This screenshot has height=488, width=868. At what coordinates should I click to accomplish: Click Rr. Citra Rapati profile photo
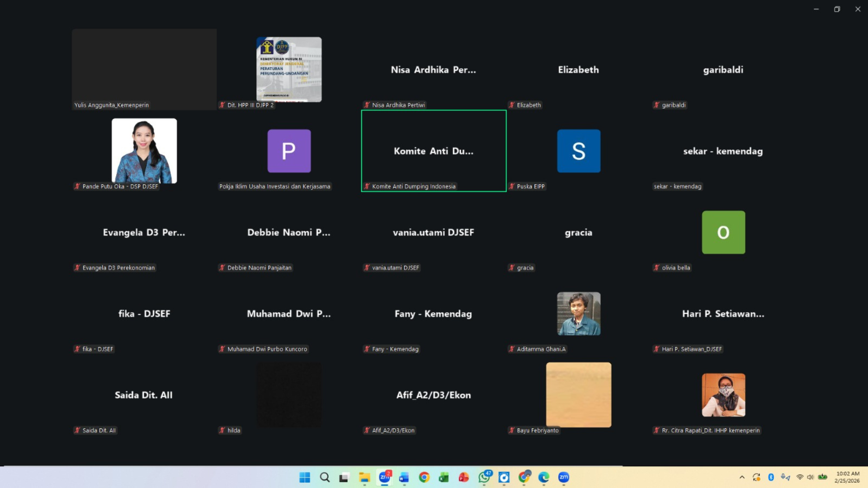[x=723, y=395]
